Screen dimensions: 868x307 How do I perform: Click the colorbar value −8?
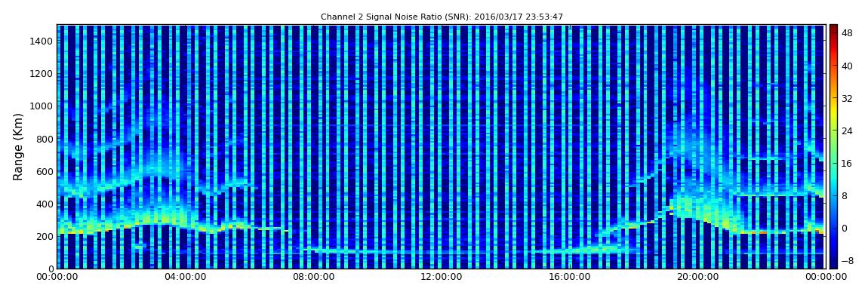click(x=846, y=260)
